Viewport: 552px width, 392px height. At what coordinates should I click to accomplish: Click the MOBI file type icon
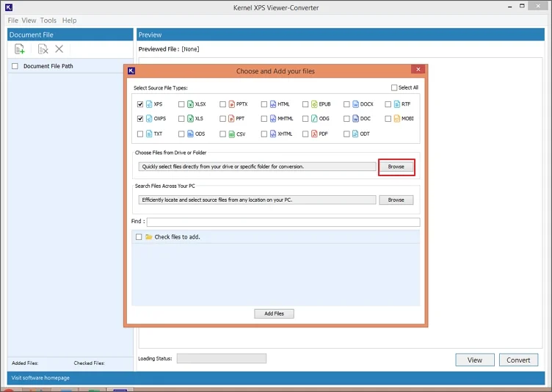pos(397,119)
